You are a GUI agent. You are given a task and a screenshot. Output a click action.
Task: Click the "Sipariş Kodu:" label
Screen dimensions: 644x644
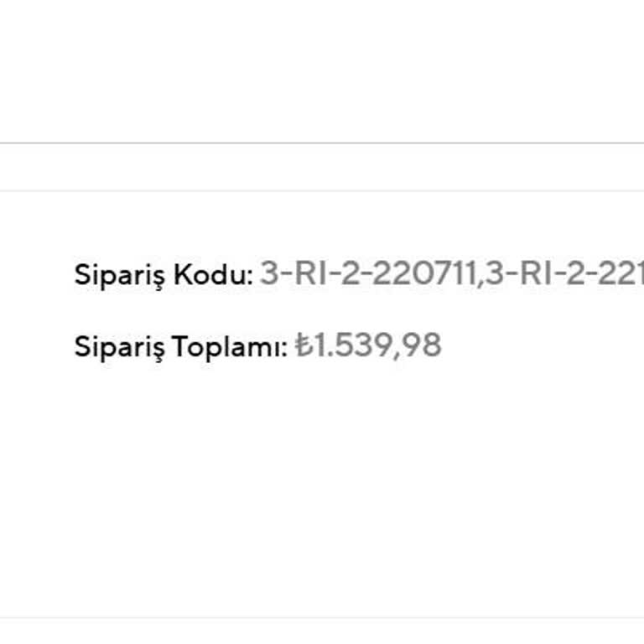[x=164, y=275]
